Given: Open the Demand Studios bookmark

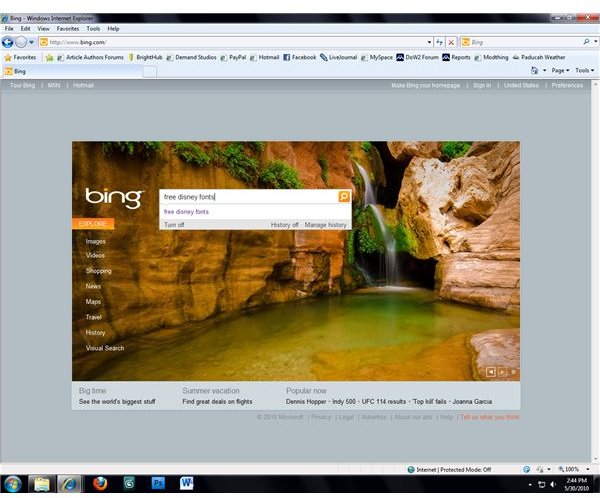Looking at the screenshot, I should pyautogui.click(x=192, y=57).
